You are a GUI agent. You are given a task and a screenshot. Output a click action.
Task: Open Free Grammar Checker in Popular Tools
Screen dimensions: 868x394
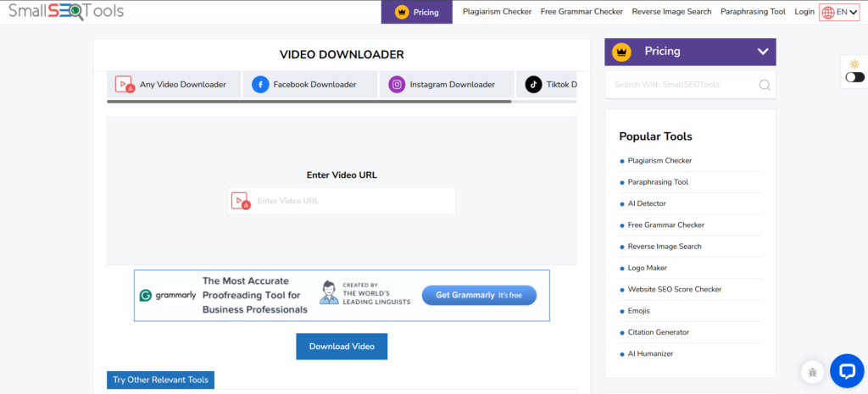pyautogui.click(x=666, y=225)
